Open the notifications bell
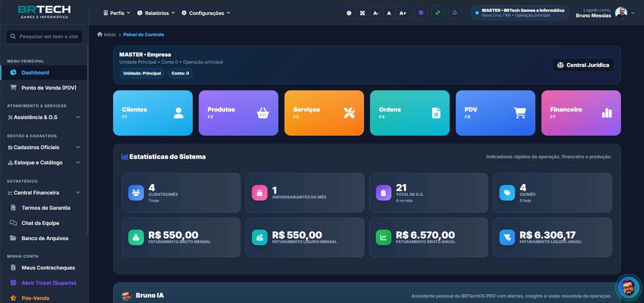 click(455, 13)
